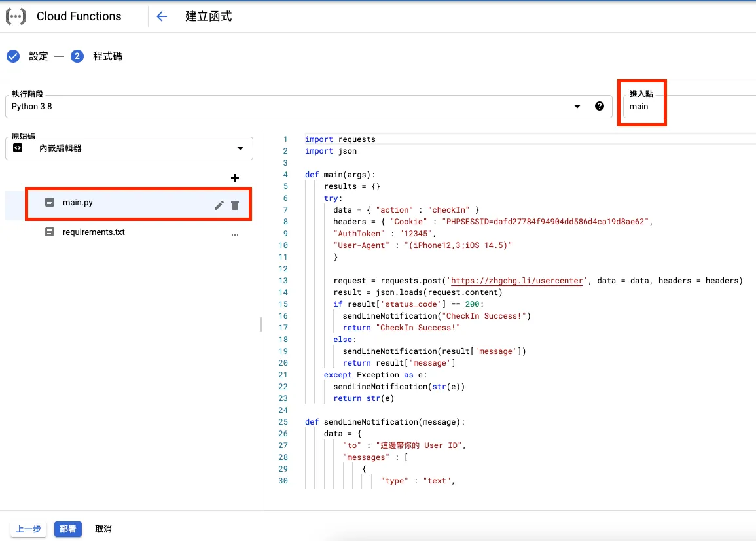The height and width of the screenshot is (541, 756).
Task: Open more options for requirements.txt
Action: tap(235, 233)
